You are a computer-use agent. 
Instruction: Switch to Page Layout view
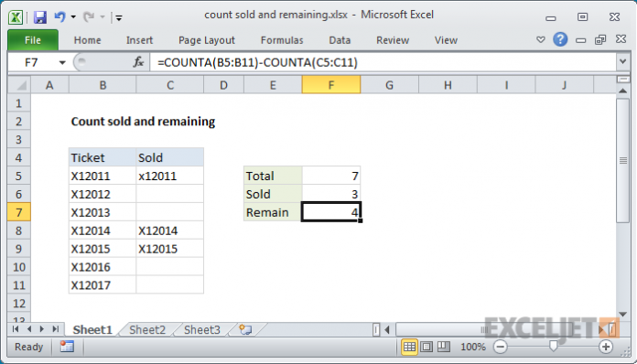[x=426, y=347]
